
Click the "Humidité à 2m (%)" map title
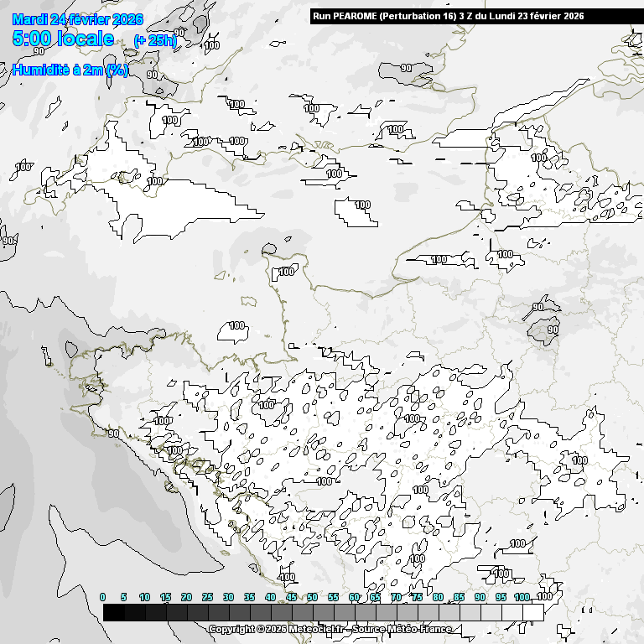tap(70, 70)
